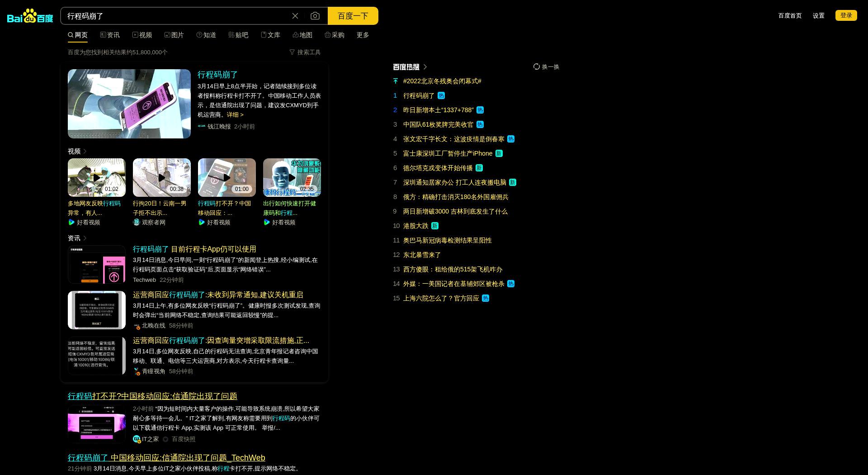
Task: Open thumbnail of Techweb news article
Action: pos(97,264)
